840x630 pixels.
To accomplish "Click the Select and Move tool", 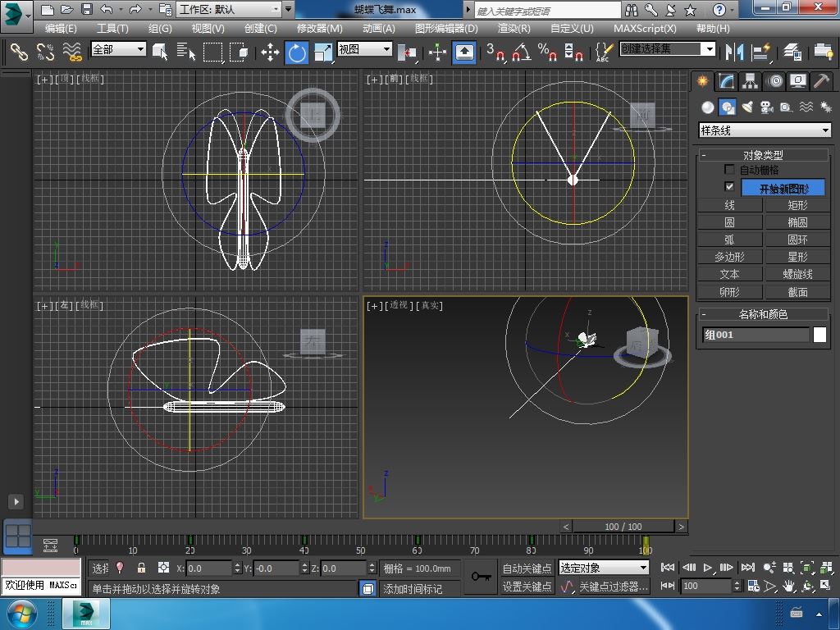I will (x=270, y=52).
